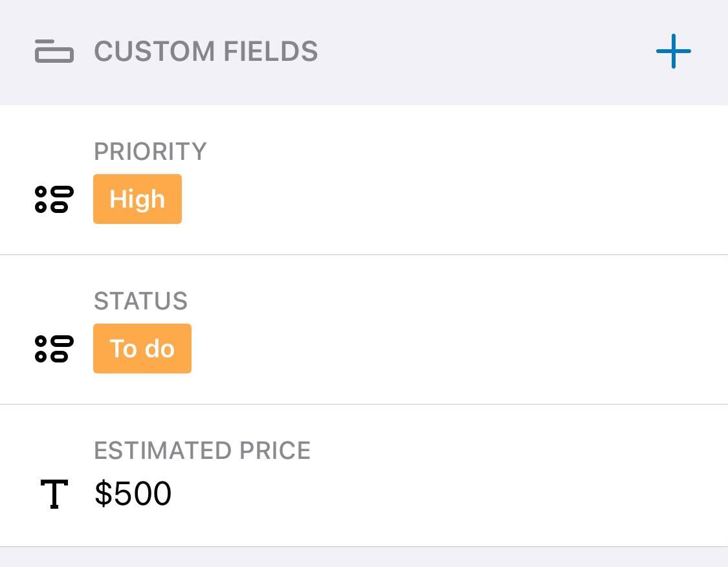The image size is (728, 567).
Task: Click the Custom Fields section header icon
Action: pos(54,51)
